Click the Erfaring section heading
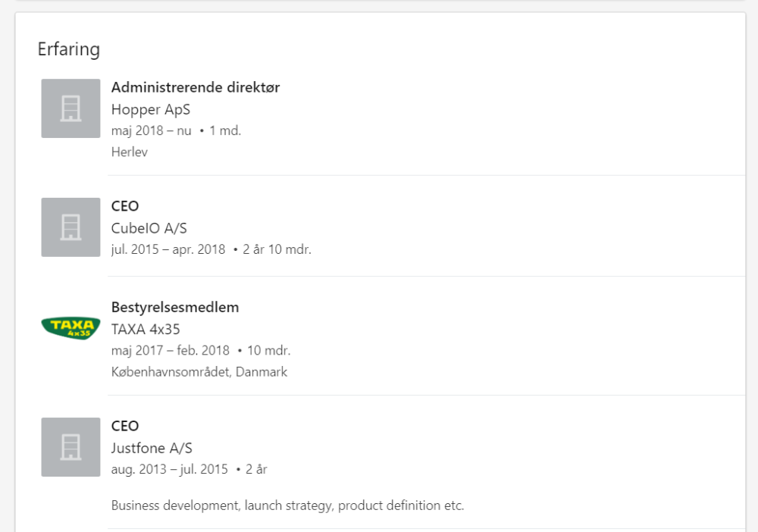Viewport: 758px width, 532px height. [x=69, y=49]
